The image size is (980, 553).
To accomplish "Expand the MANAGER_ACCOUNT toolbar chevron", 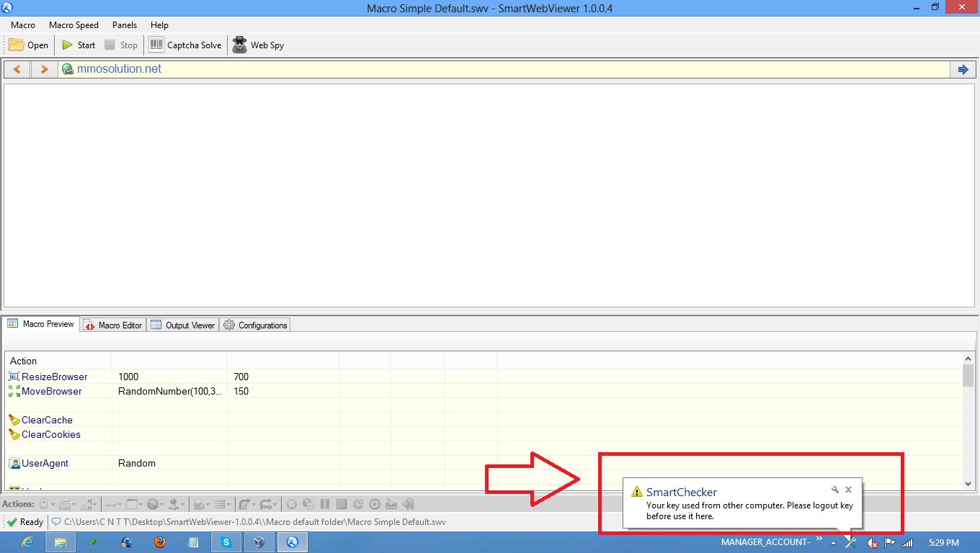I will point(819,539).
